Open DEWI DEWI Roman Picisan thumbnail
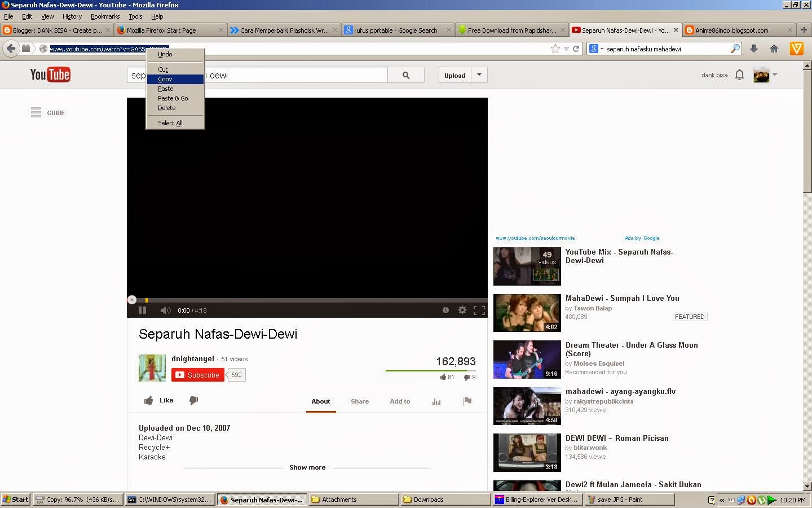812x508 pixels. coord(527,452)
